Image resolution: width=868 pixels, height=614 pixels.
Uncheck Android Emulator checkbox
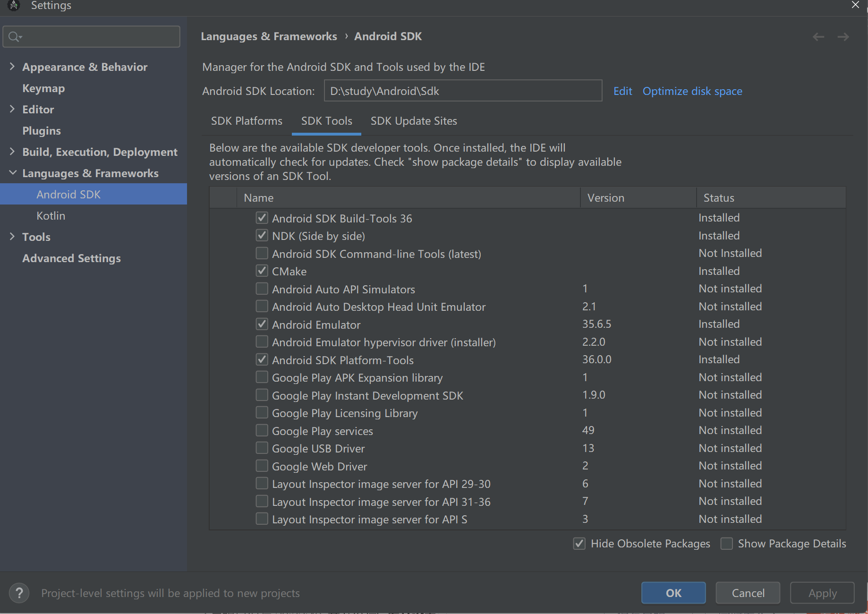point(262,324)
